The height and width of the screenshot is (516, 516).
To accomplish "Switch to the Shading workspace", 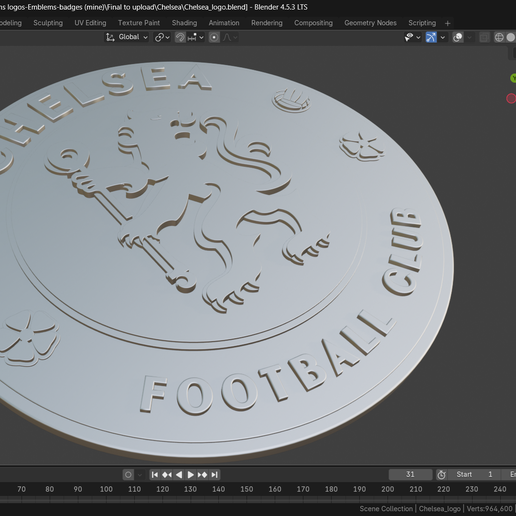I will [184, 23].
